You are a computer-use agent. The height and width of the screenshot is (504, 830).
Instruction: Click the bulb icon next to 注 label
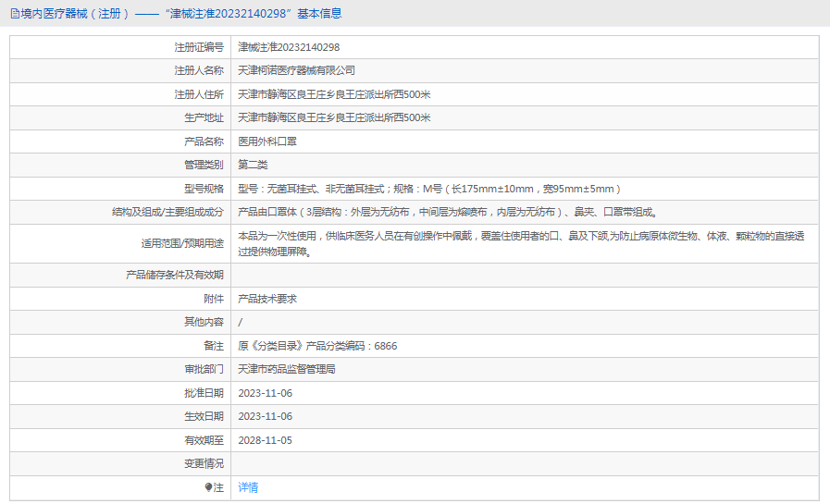tap(208, 487)
